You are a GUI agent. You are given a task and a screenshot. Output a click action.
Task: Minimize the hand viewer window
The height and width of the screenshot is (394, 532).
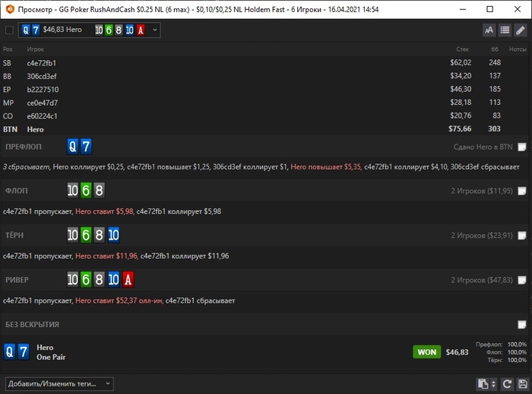463,9
